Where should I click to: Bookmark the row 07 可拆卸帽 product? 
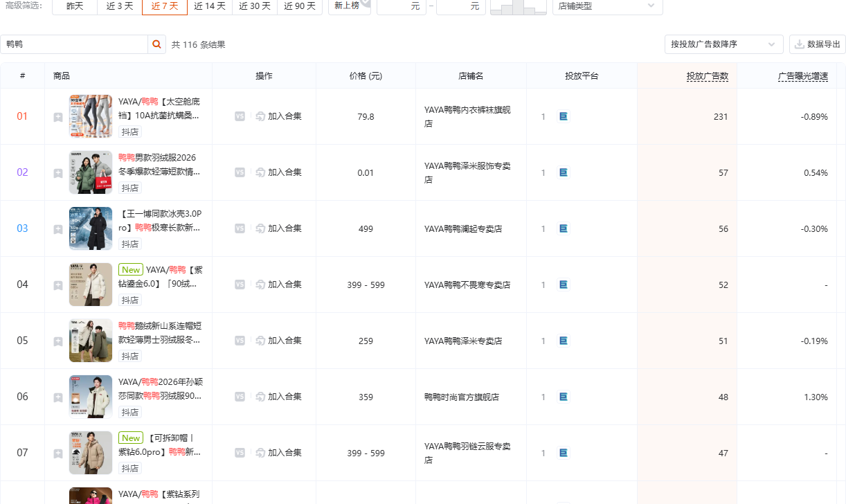(x=58, y=453)
